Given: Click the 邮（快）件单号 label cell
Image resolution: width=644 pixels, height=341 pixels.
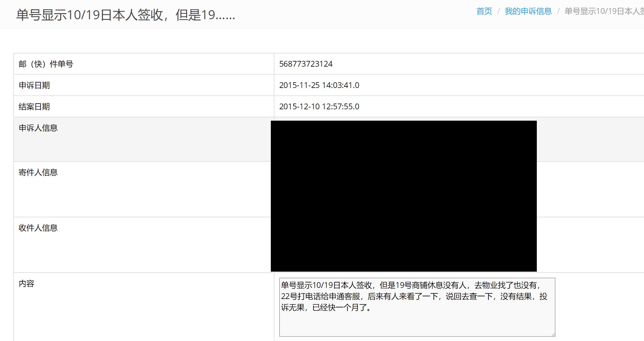Looking at the screenshot, I should click(x=46, y=64).
